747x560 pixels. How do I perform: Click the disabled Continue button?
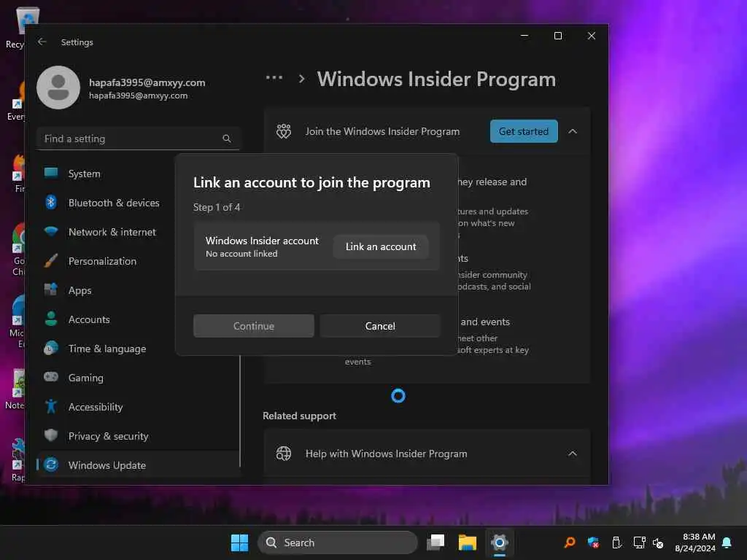(253, 326)
